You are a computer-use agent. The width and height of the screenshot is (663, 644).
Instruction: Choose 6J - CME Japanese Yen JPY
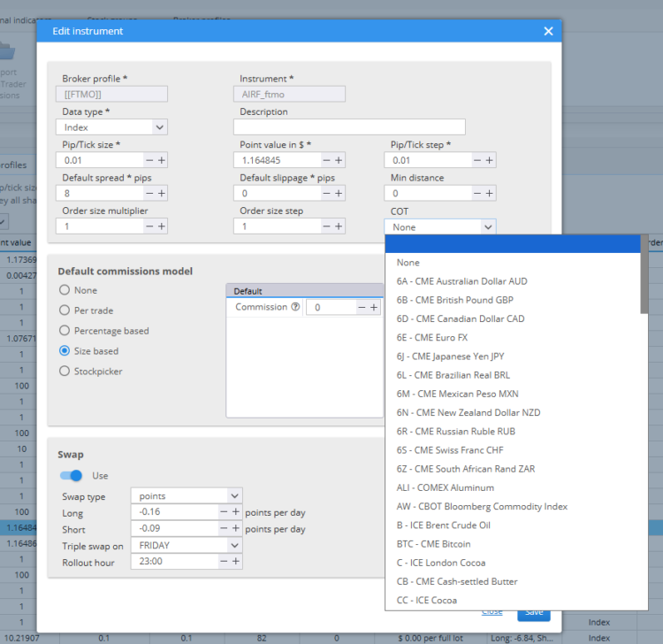513,356
